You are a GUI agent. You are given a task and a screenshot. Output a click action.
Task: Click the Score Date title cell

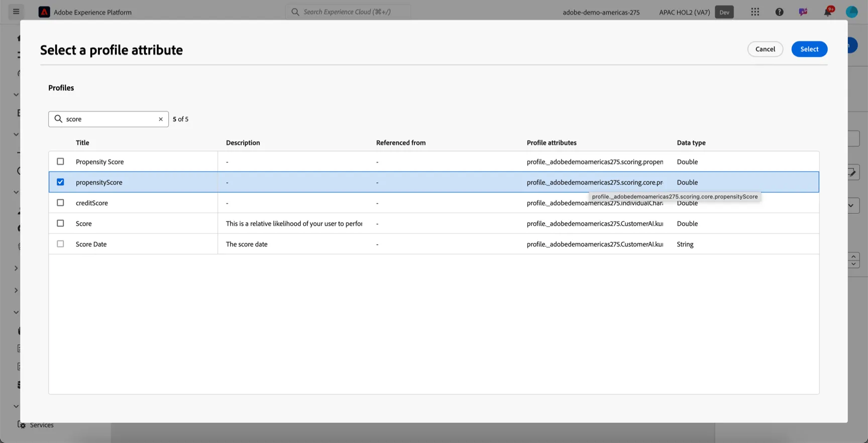tap(91, 244)
